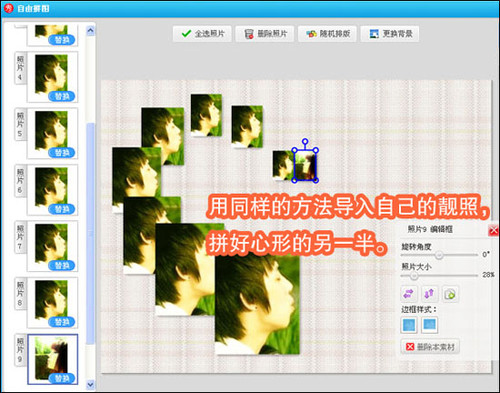Click the 照片9 编辑框 panel title
This screenshot has height=393, width=500.
click(430, 229)
